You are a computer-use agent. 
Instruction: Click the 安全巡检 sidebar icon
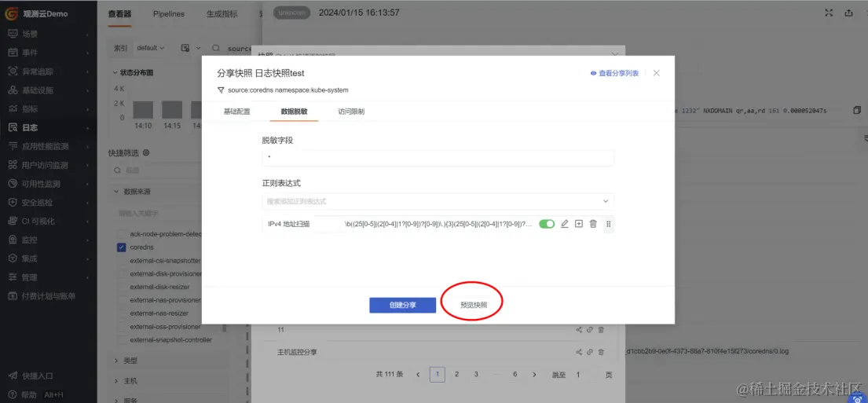(13, 203)
